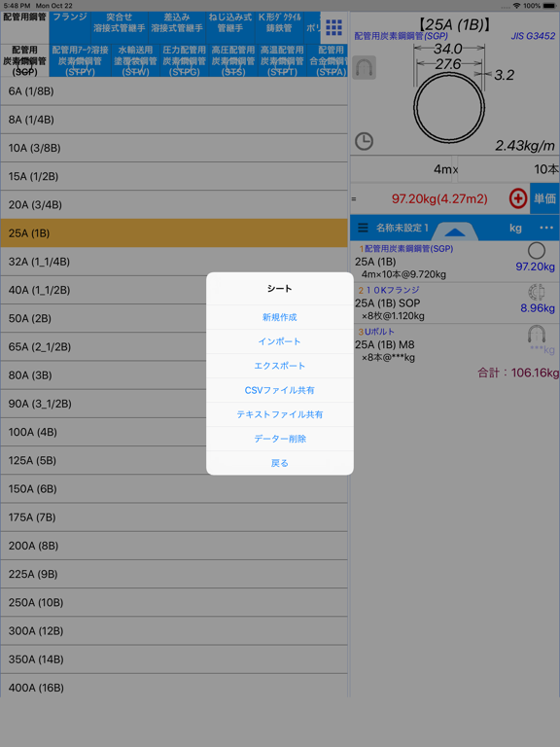Screen dimensions: 560x747
Task: Select size row 350A (14B)
Action: point(174,659)
